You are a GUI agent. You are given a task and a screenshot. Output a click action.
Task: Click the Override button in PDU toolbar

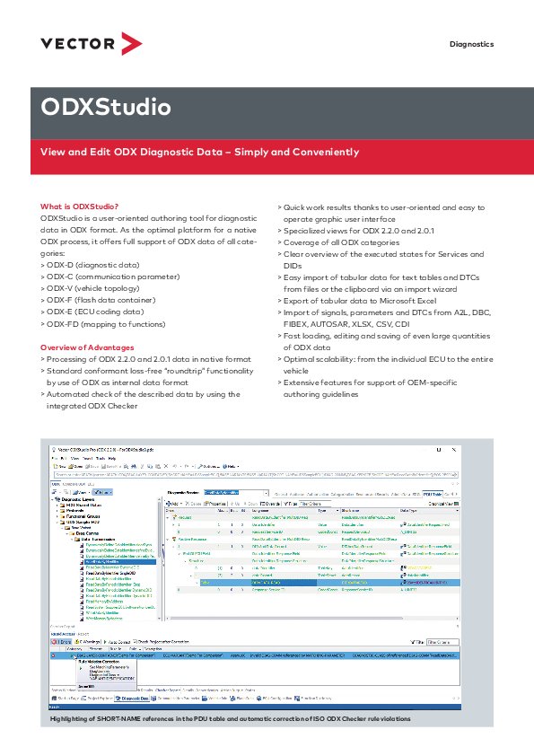(270, 504)
